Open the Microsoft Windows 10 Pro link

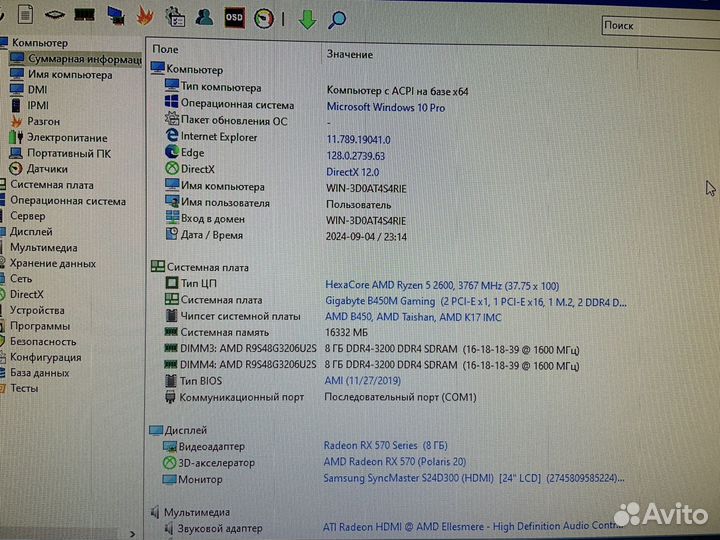(386, 107)
